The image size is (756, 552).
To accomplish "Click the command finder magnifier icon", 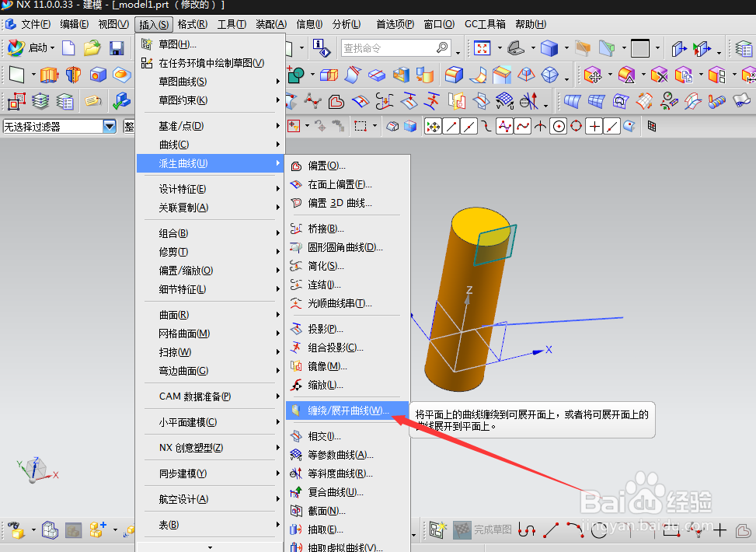I will click(x=442, y=47).
